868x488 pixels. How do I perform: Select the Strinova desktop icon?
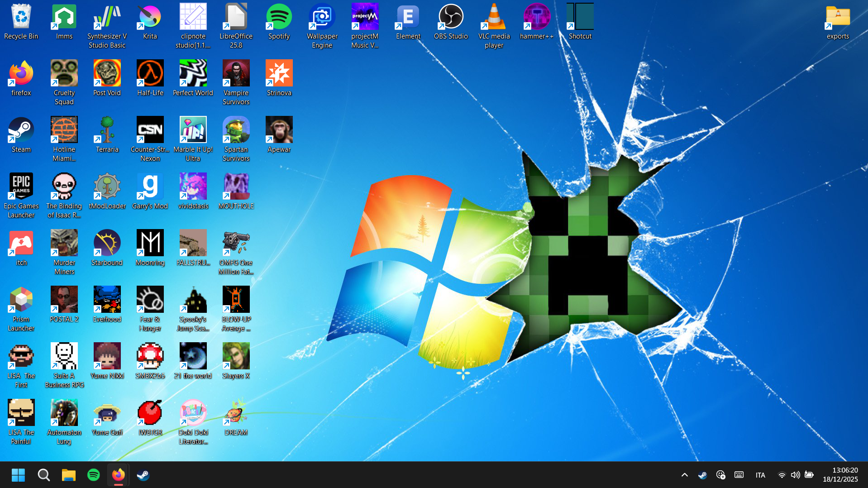tap(279, 79)
